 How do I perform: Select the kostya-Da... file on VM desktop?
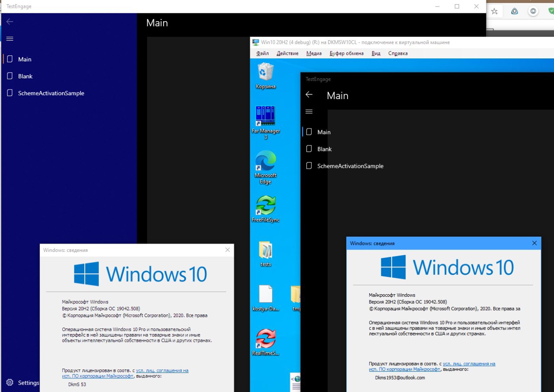[265, 299]
